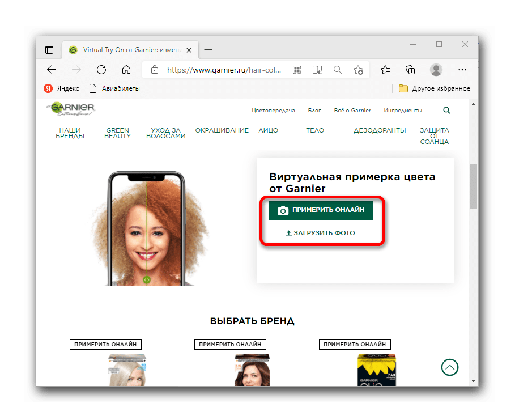Open the Всё о Garnier link
Image resolution: width=515 pixels, height=420 pixels.
click(x=352, y=111)
